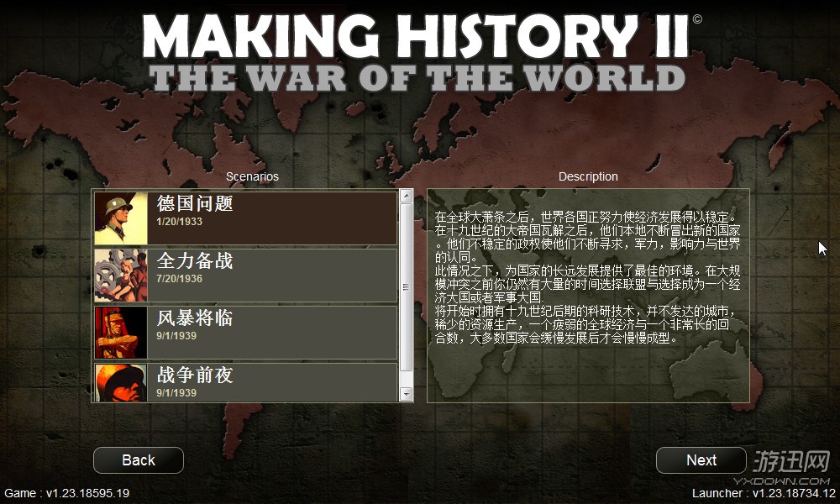Go back with the Back button
Screen dimensions: 840x504
(x=139, y=460)
